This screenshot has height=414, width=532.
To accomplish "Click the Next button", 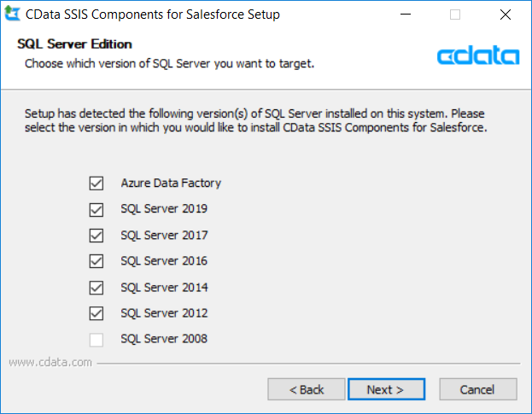I will pyautogui.click(x=386, y=389).
